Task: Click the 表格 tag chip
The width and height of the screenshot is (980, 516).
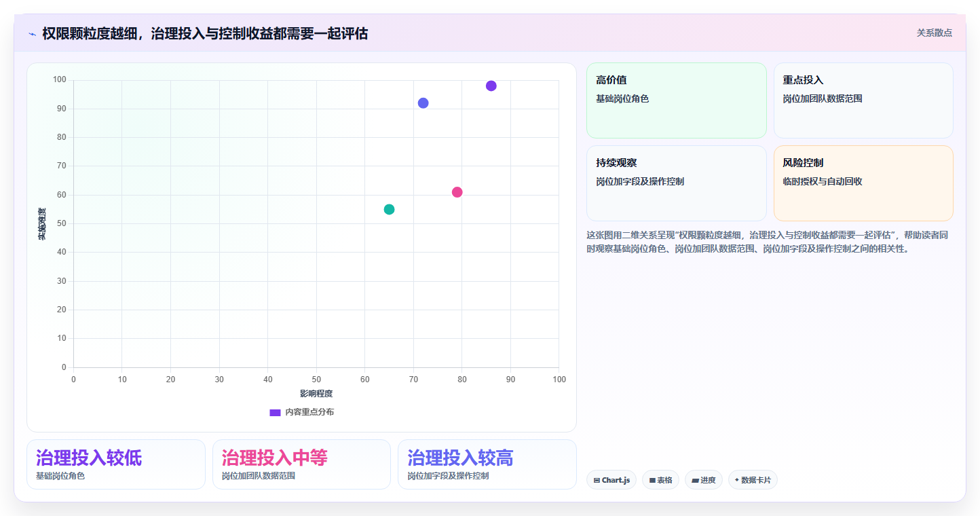Action: coord(660,480)
